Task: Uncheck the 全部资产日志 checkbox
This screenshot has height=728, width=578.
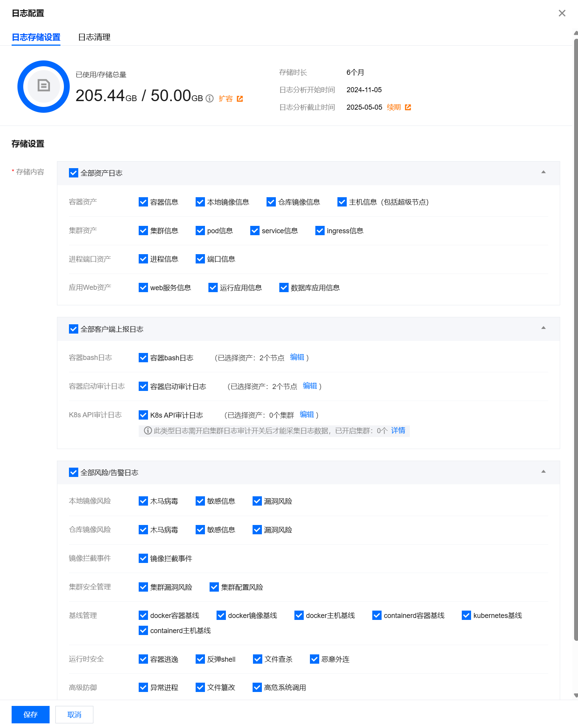Action: click(74, 173)
